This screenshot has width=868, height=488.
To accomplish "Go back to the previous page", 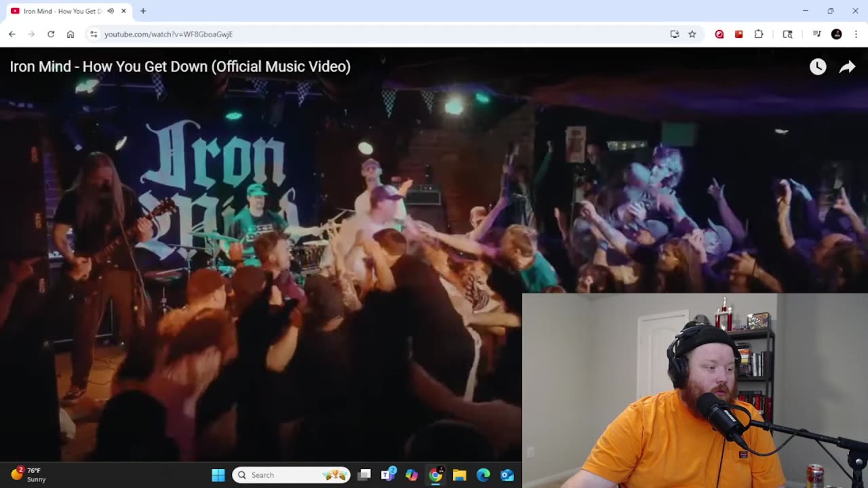I will pyautogui.click(x=12, y=34).
